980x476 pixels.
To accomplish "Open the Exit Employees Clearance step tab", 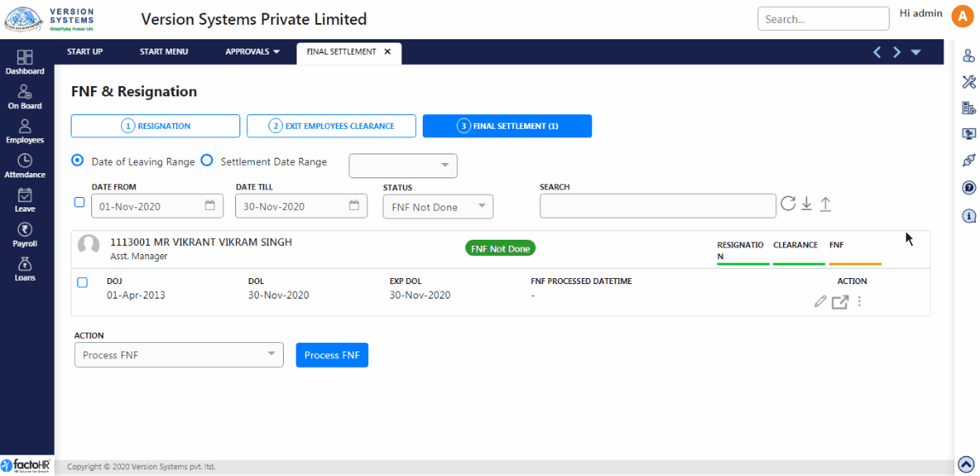I will pyautogui.click(x=331, y=126).
